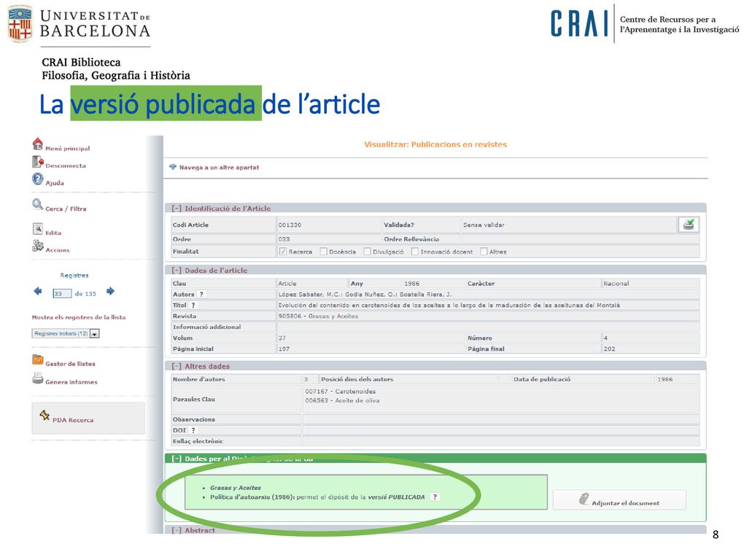Click the Pàgina inicial value 197
The width and height of the screenshot is (747, 560).
coord(284,349)
